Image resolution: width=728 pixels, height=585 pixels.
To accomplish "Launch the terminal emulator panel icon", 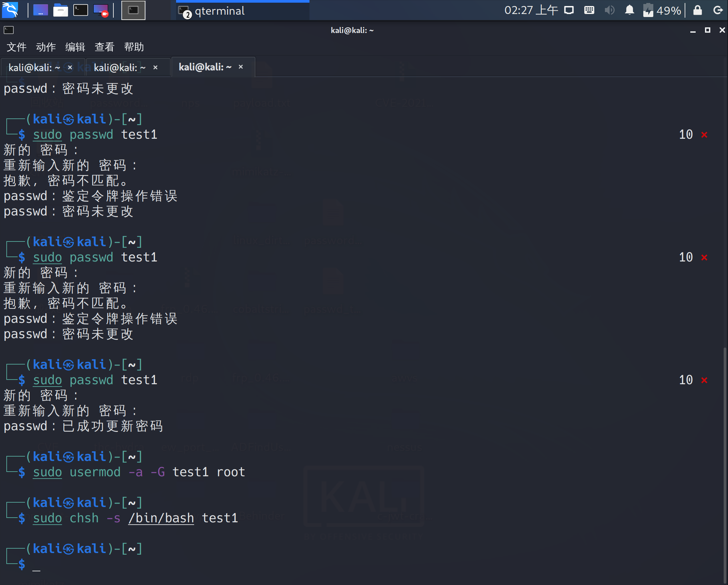I will click(81, 10).
